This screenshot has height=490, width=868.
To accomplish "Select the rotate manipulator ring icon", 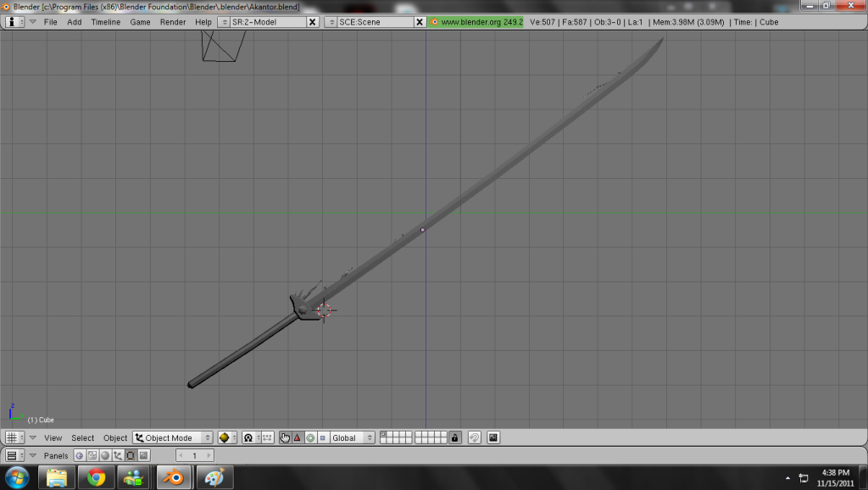I will pos(310,438).
